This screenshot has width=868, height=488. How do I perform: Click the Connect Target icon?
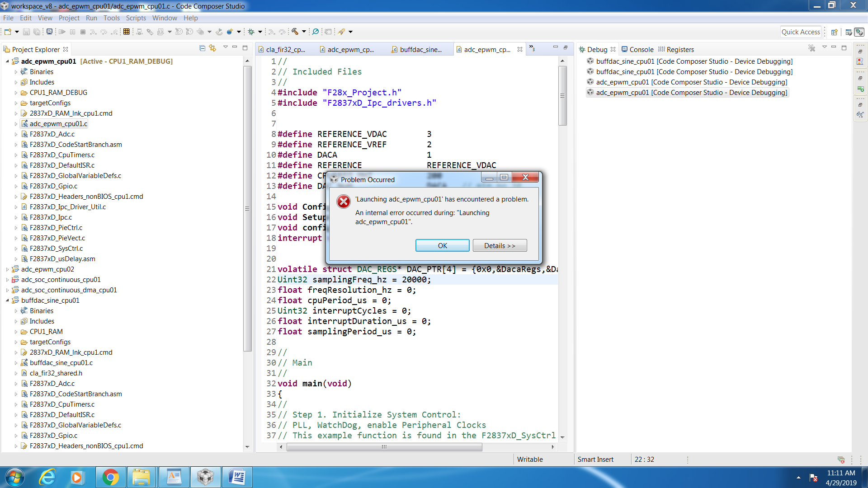139,32
